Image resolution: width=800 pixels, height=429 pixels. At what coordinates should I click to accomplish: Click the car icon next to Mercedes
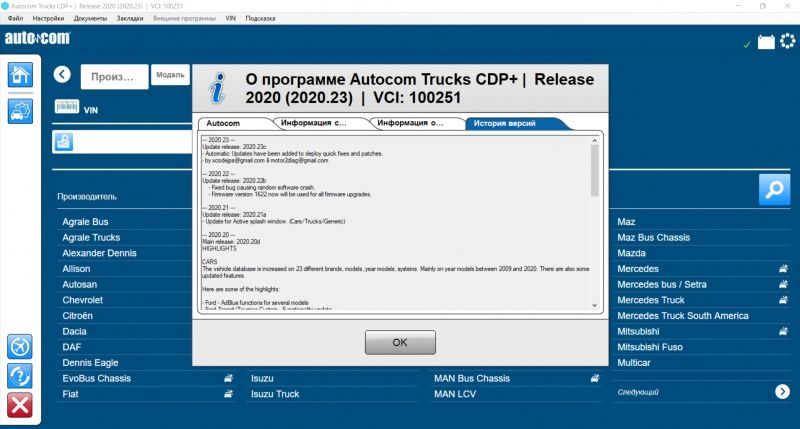tap(783, 268)
